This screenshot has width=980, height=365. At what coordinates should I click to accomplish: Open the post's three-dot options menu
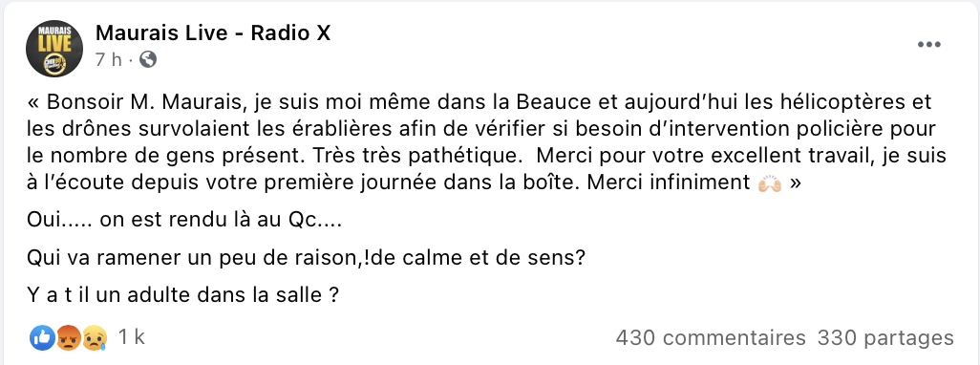click(928, 45)
